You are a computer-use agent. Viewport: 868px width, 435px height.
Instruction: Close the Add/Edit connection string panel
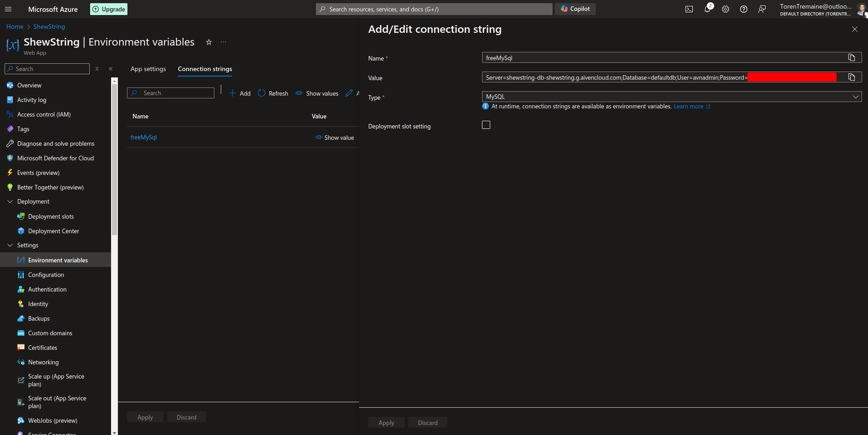click(855, 29)
